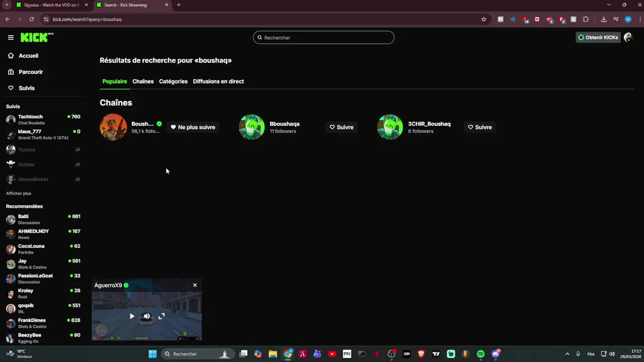The width and height of the screenshot is (644, 362).
Task: Switch to the Chaînes tab
Action: pos(143,81)
